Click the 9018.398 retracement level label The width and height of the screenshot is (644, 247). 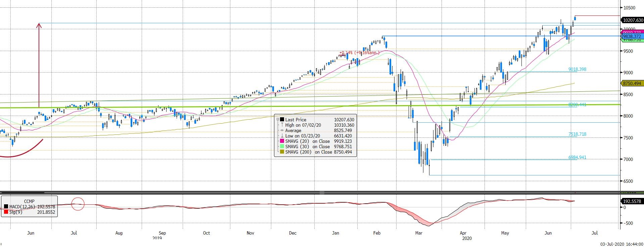(577, 69)
